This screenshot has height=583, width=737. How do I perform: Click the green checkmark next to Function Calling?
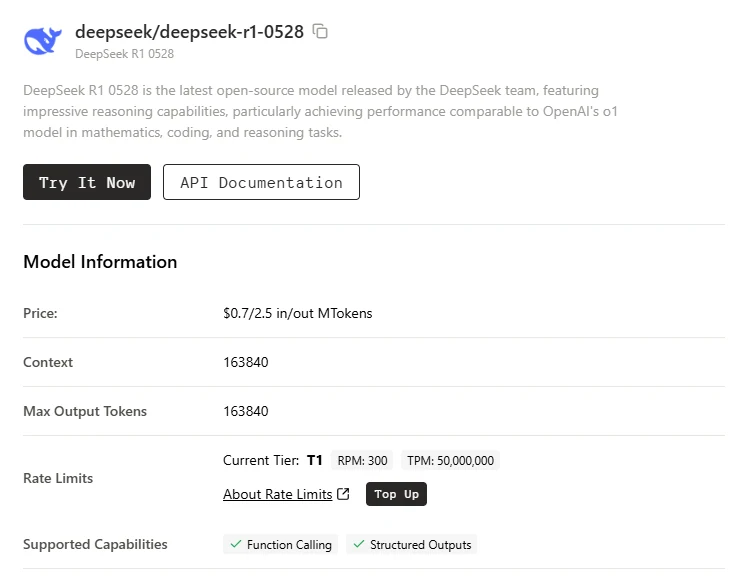coord(235,544)
